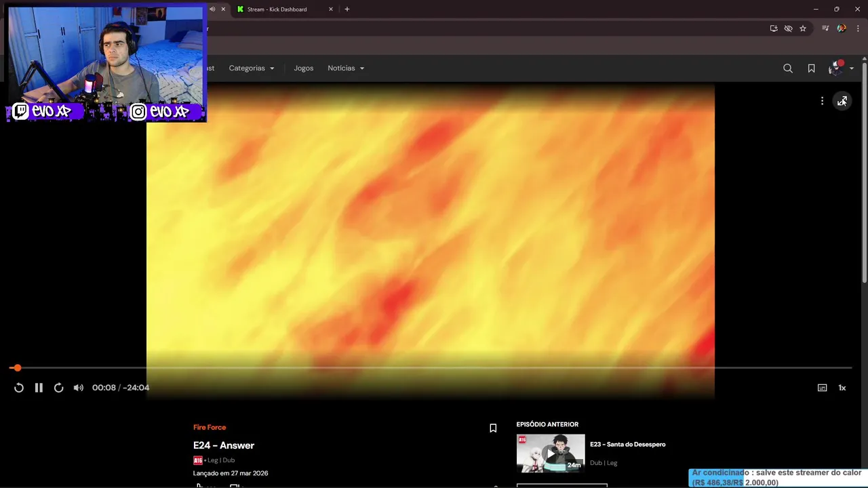The width and height of the screenshot is (868, 488).
Task: Open the site search magnifier
Action: 788,68
